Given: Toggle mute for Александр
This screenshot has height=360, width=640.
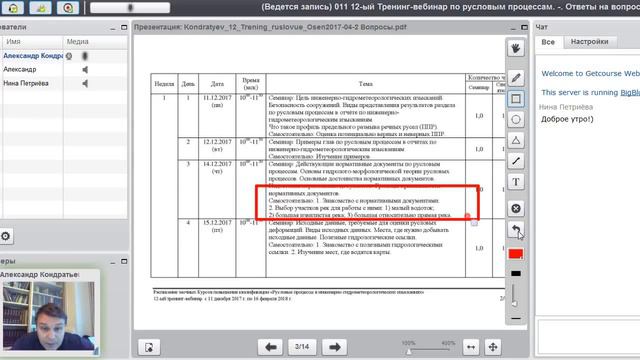Looking at the screenshot, I should (x=85, y=70).
